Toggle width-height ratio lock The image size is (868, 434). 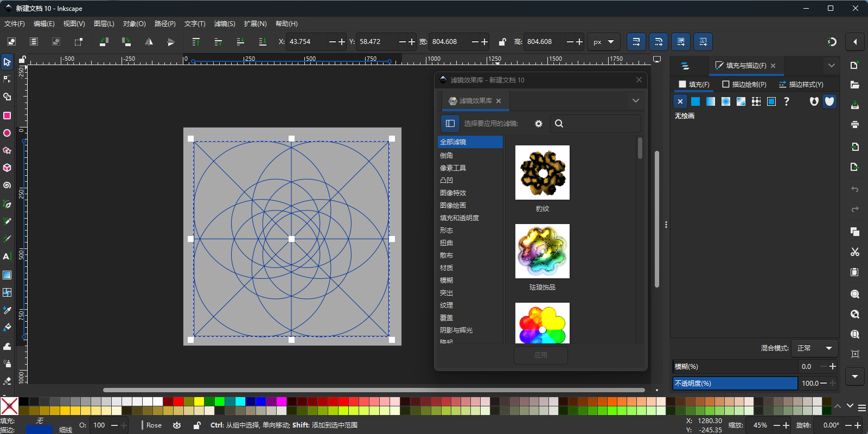click(502, 42)
